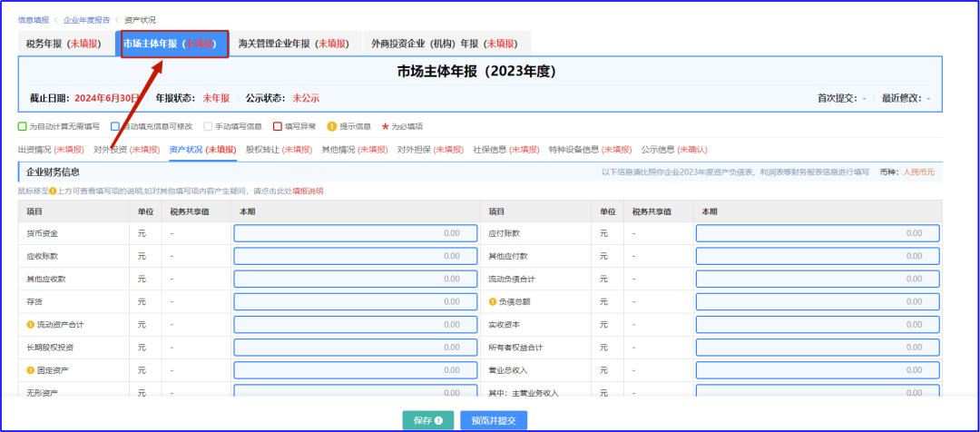Image resolution: width=980 pixels, height=432 pixels.
Task: Switch to the 税务年报 tab
Action: point(64,44)
